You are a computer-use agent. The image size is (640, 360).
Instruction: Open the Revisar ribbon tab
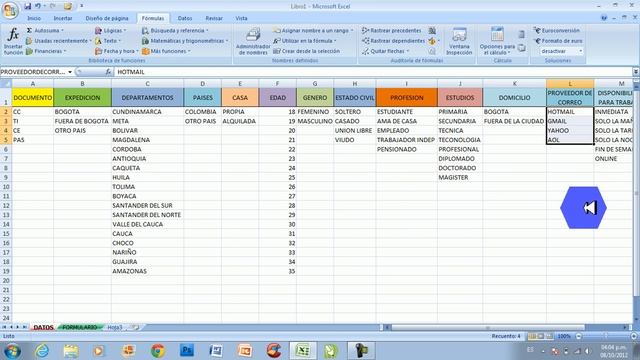click(x=214, y=18)
